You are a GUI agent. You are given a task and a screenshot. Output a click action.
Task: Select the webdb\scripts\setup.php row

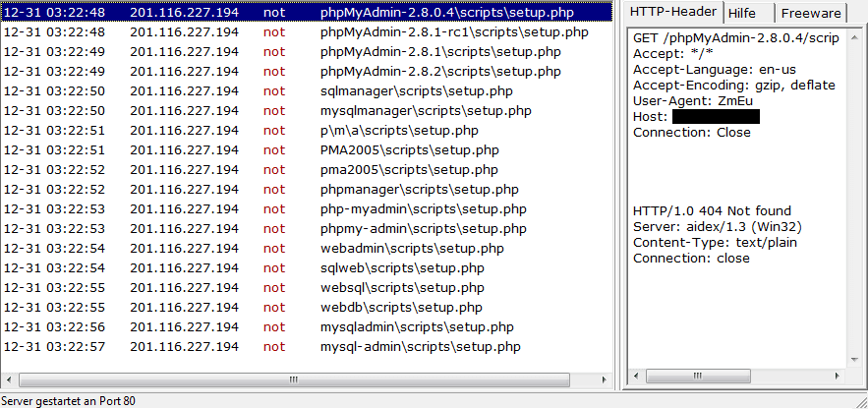tap(307, 307)
